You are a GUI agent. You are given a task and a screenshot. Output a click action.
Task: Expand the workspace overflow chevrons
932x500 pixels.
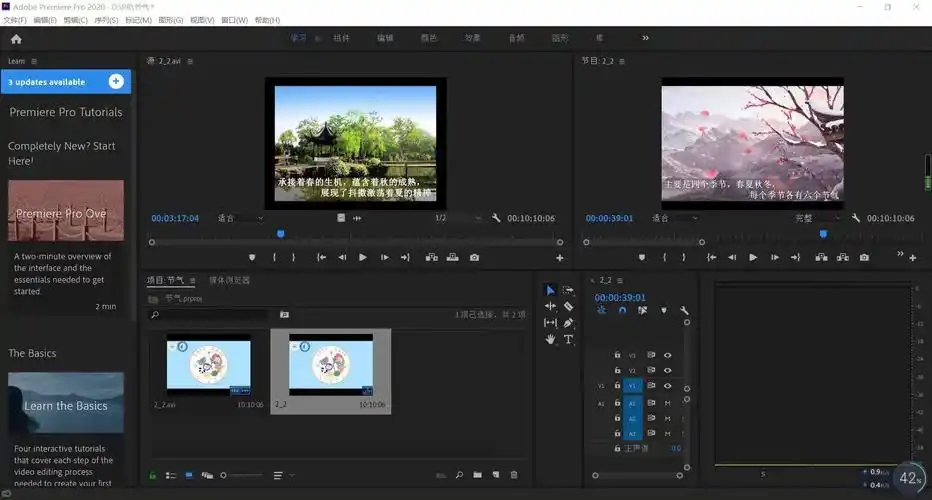pyautogui.click(x=645, y=38)
